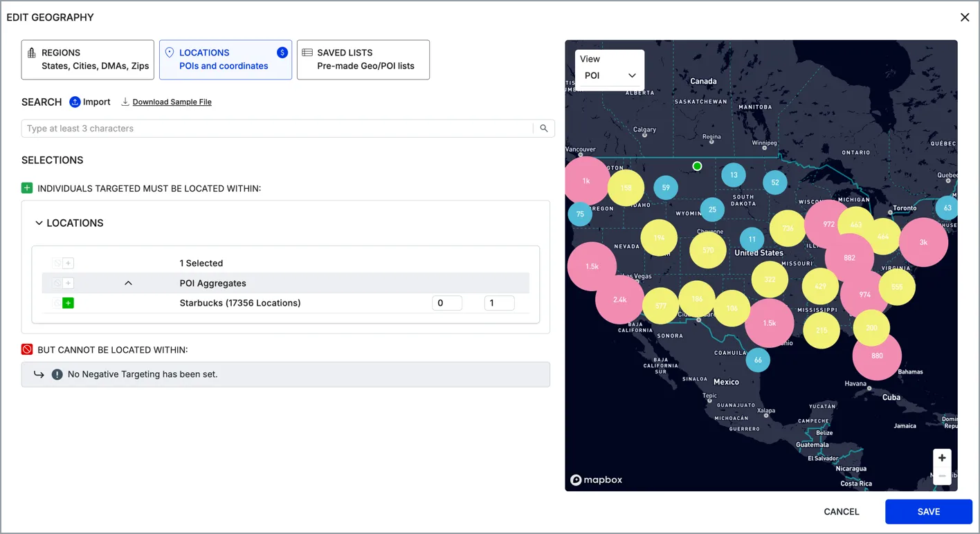This screenshot has width=980, height=534.
Task: Select the pink 1k cluster marker
Action: coord(586,181)
